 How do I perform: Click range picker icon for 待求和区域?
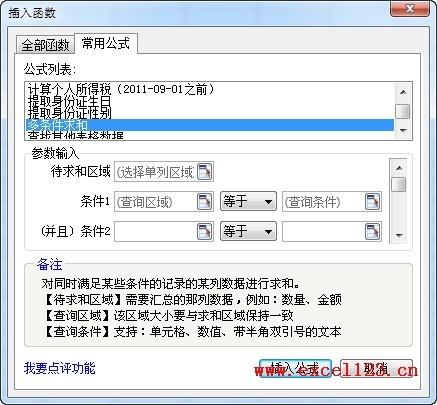[204, 172]
